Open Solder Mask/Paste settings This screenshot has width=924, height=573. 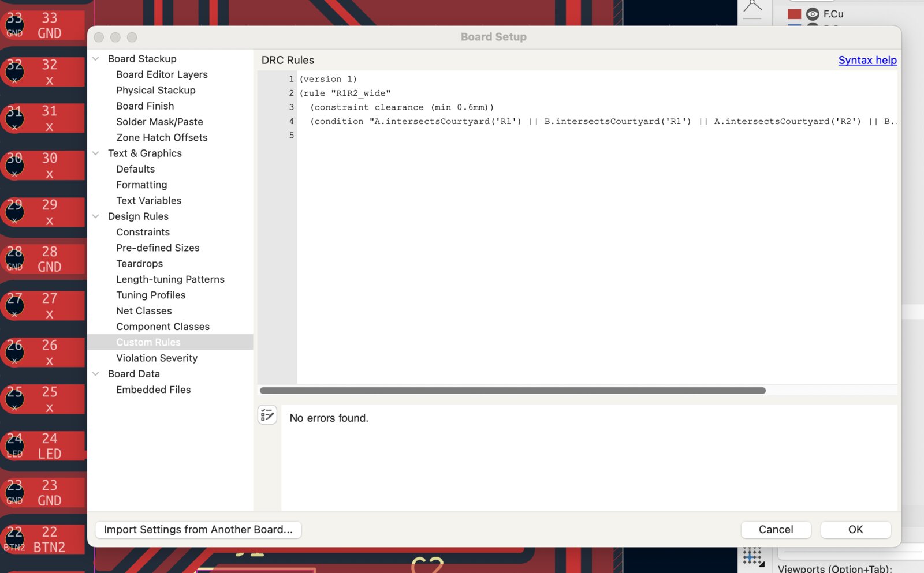coord(159,122)
